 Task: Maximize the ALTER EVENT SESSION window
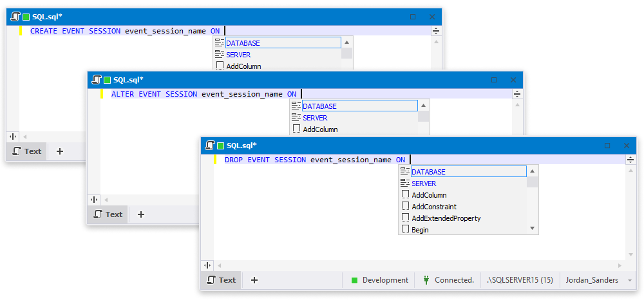(x=494, y=80)
